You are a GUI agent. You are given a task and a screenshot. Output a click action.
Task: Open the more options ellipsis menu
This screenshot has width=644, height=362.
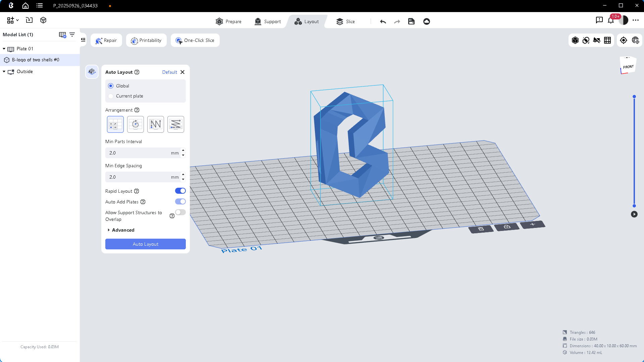pos(636,20)
